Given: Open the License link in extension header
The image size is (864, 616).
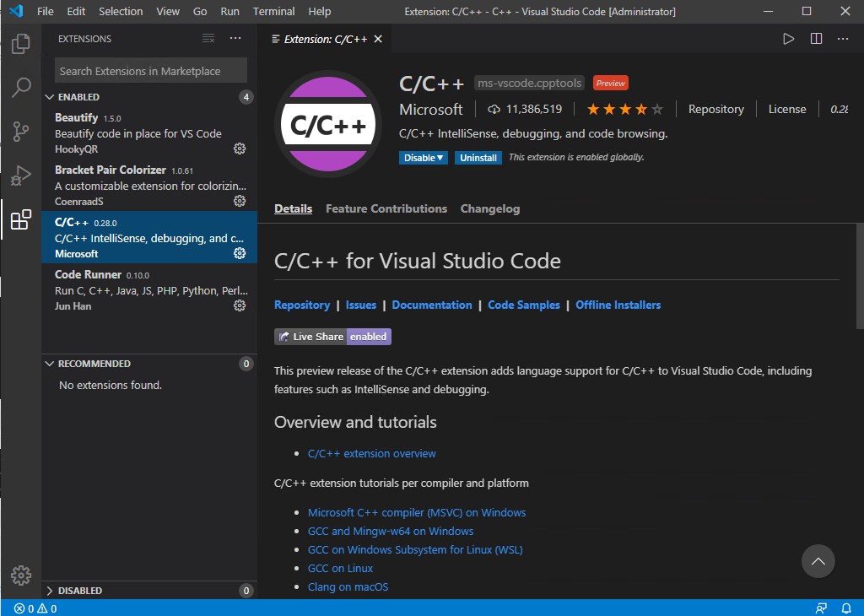Looking at the screenshot, I should (x=787, y=109).
